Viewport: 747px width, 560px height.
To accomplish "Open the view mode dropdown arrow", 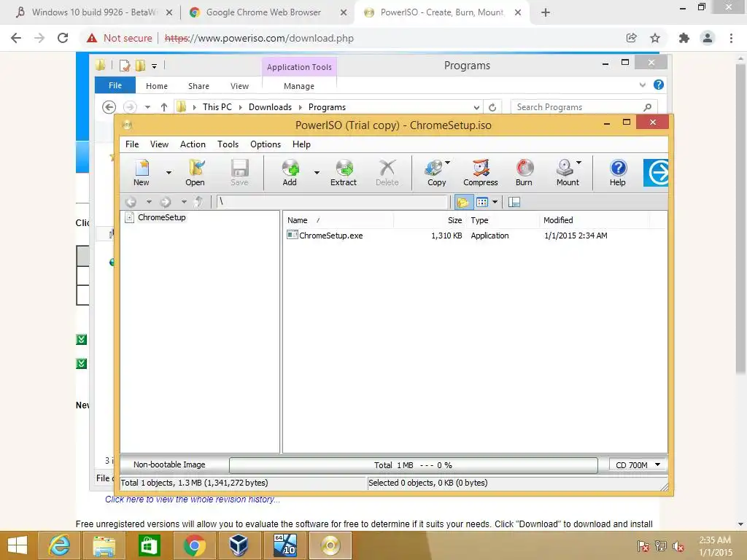I will (495, 202).
